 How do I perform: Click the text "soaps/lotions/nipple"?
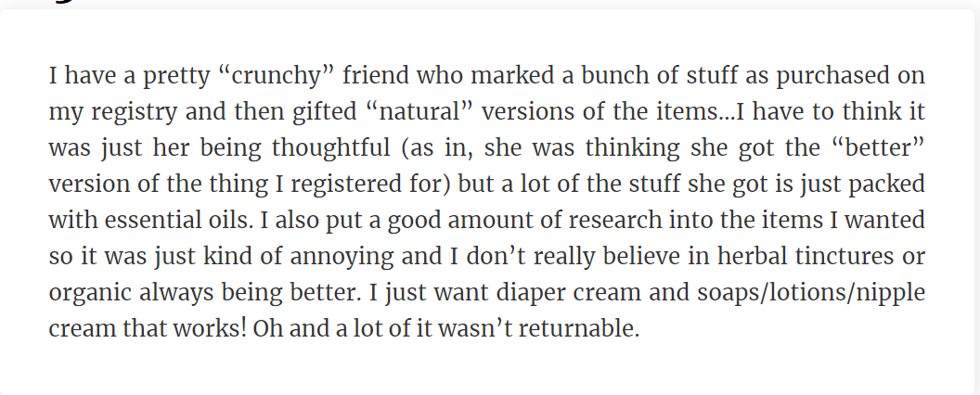[811, 293]
